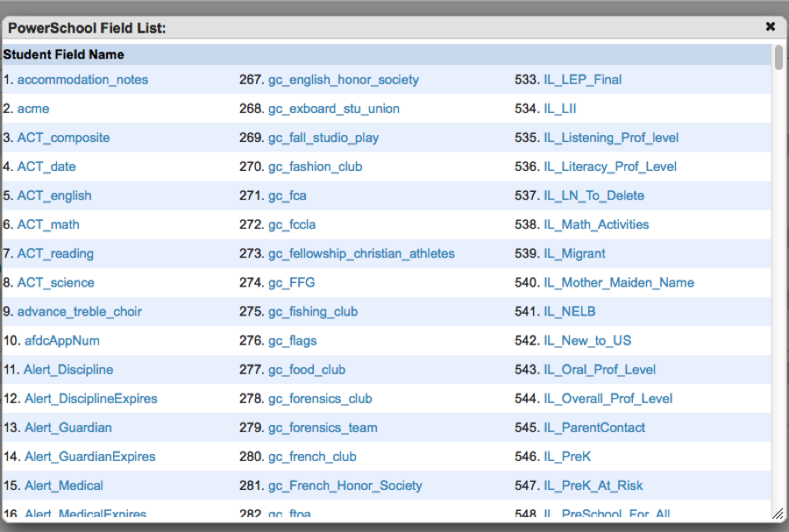Select the gc_fishing_club field
789x532 pixels.
pyautogui.click(x=312, y=311)
